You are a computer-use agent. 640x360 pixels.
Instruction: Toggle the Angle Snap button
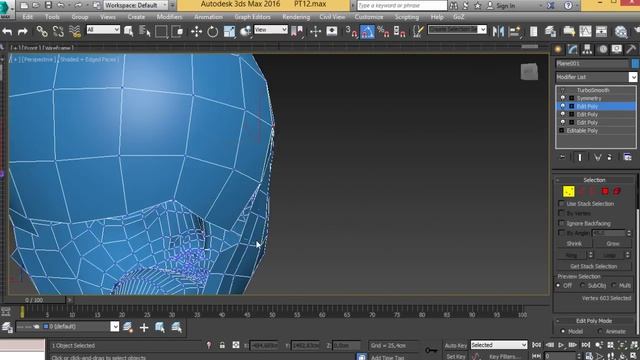[367, 31]
